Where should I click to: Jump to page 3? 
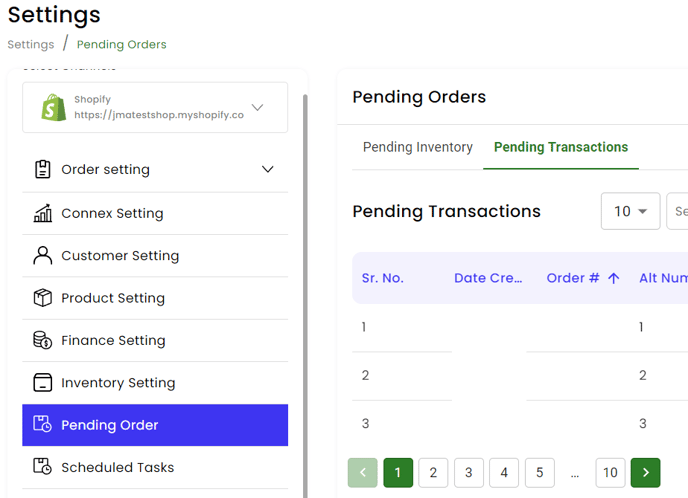click(x=469, y=473)
